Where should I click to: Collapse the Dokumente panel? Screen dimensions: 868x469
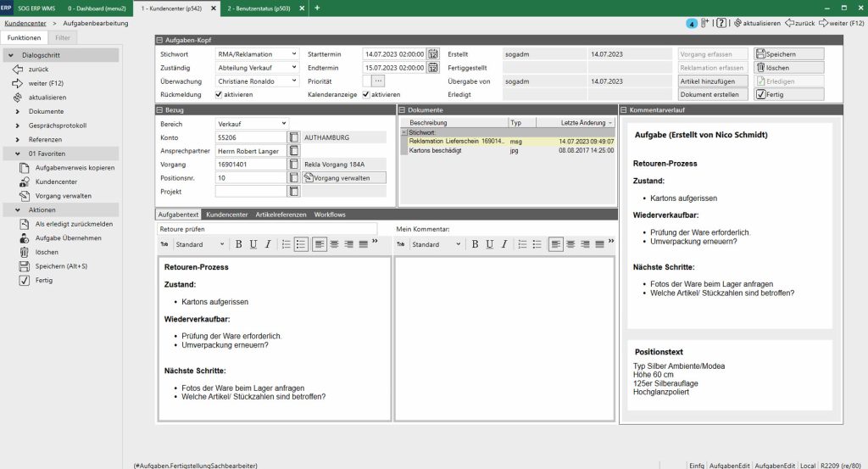pyautogui.click(x=403, y=110)
